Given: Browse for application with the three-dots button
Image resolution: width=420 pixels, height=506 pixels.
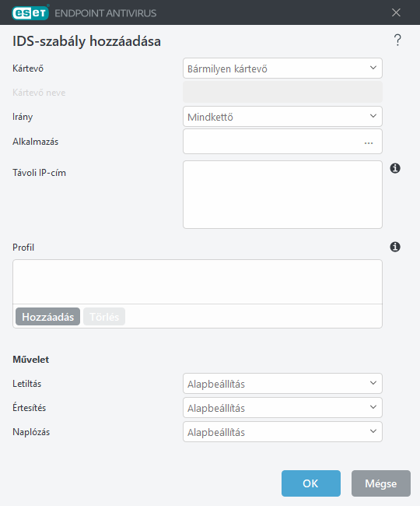Looking at the screenshot, I should [x=369, y=142].
